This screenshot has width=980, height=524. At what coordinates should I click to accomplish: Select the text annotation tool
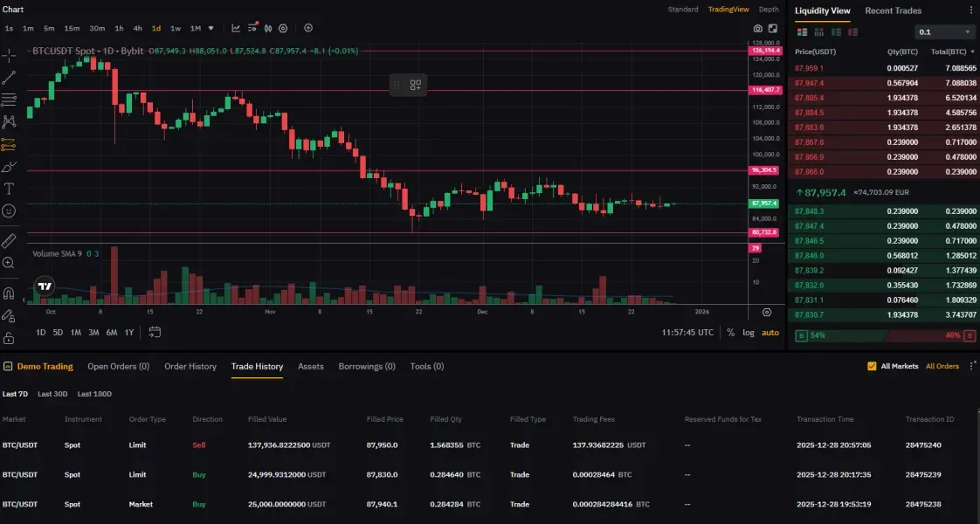[x=9, y=189]
